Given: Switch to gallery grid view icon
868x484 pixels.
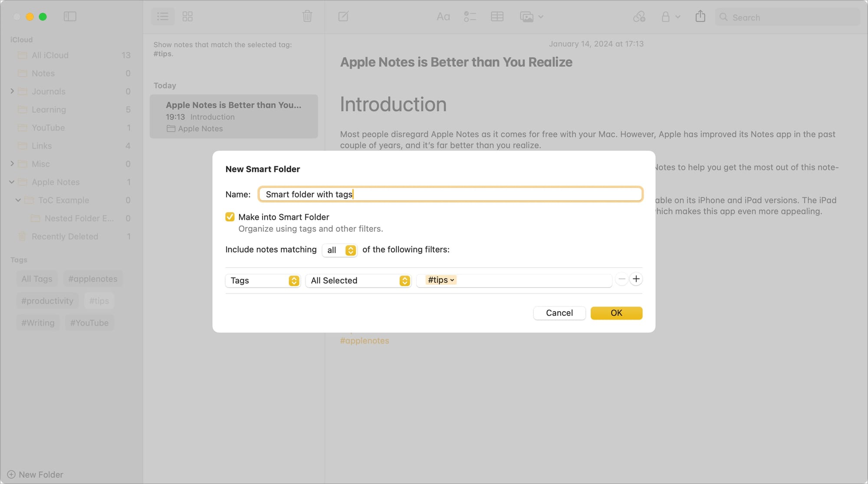Looking at the screenshot, I should coord(187,16).
